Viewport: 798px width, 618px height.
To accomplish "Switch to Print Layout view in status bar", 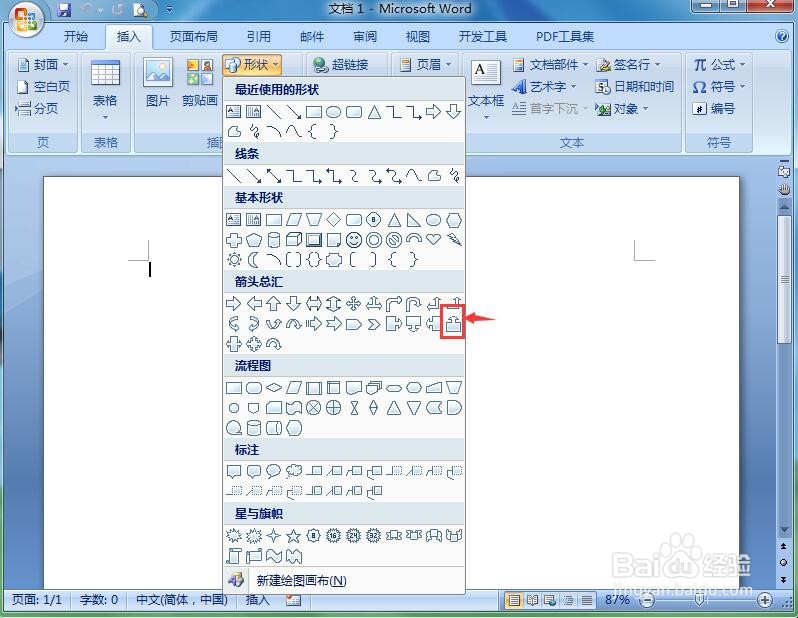I will coord(514,600).
